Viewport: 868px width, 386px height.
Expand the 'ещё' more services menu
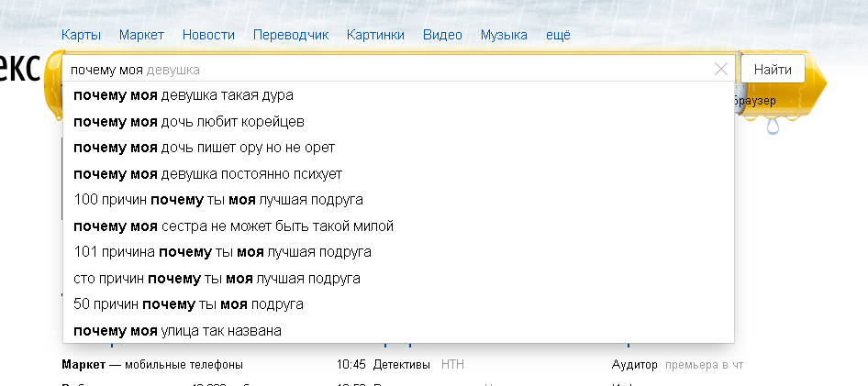pyautogui.click(x=558, y=35)
